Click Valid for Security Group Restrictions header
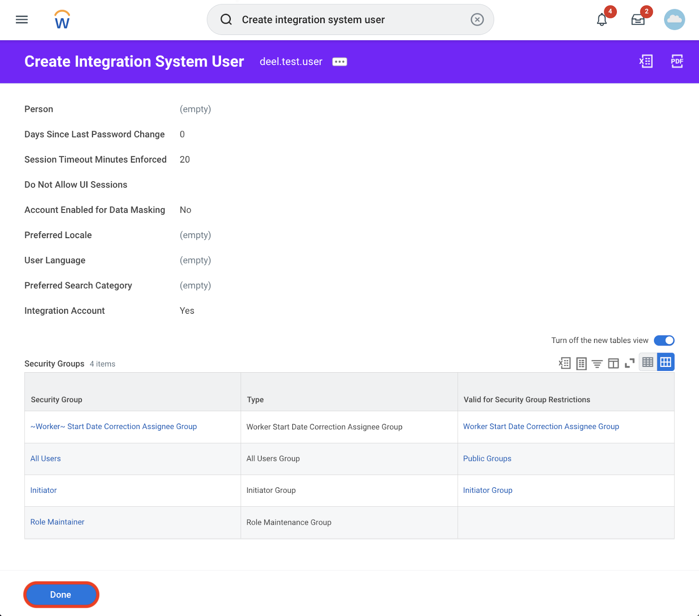 click(x=566, y=392)
